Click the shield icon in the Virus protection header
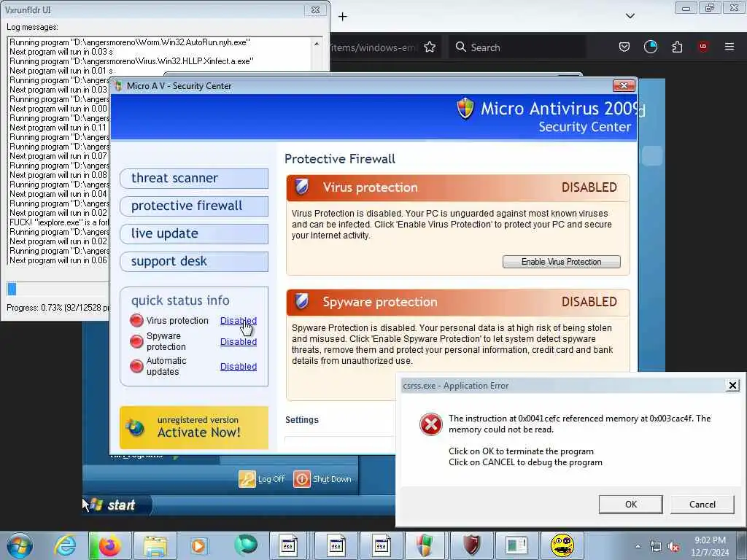The height and width of the screenshot is (560, 747). (301, 187)
